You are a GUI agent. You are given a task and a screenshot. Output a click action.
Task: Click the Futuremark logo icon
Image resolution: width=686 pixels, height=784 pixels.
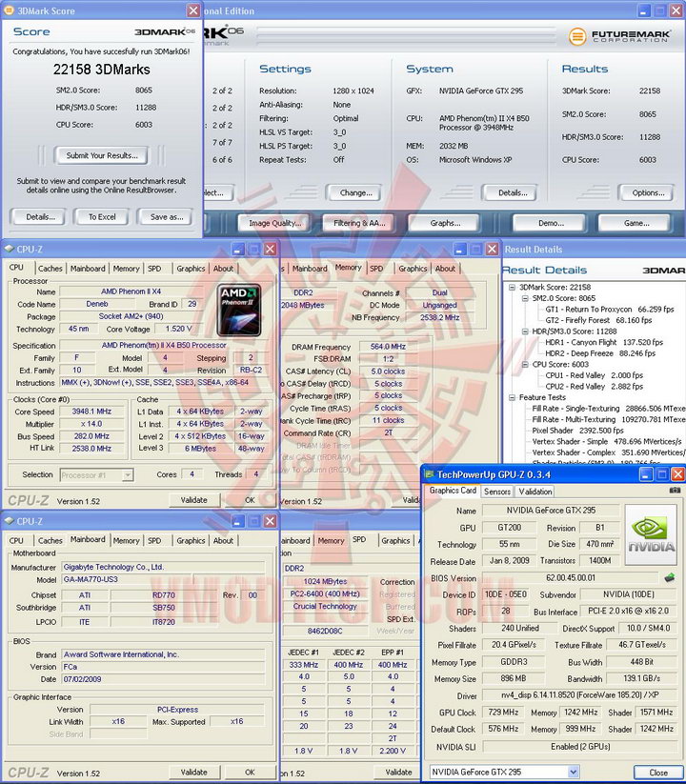point(577,36)
